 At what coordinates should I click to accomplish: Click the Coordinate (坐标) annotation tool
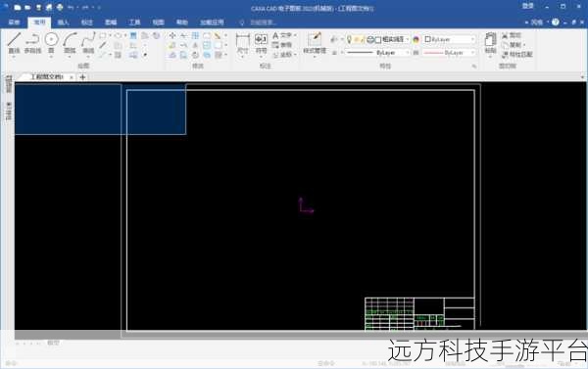[x=283, y=55]
